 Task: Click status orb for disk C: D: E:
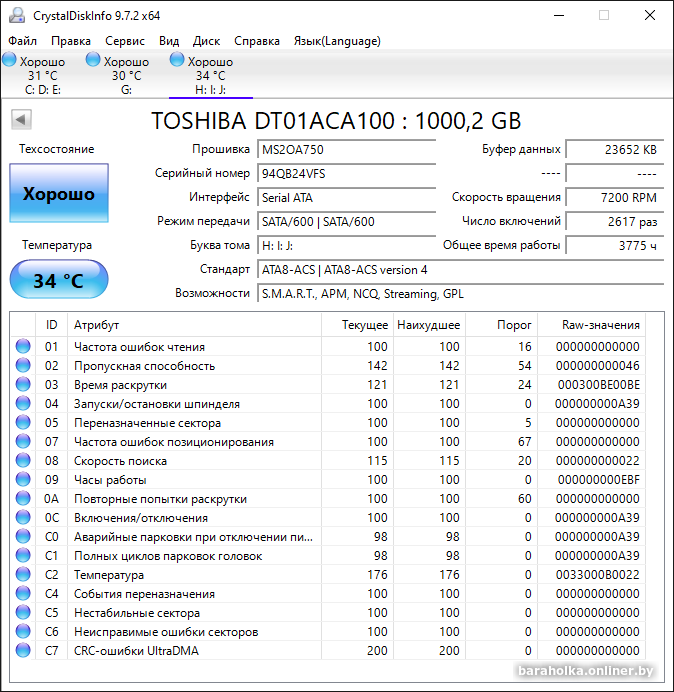tap(9, 60)
